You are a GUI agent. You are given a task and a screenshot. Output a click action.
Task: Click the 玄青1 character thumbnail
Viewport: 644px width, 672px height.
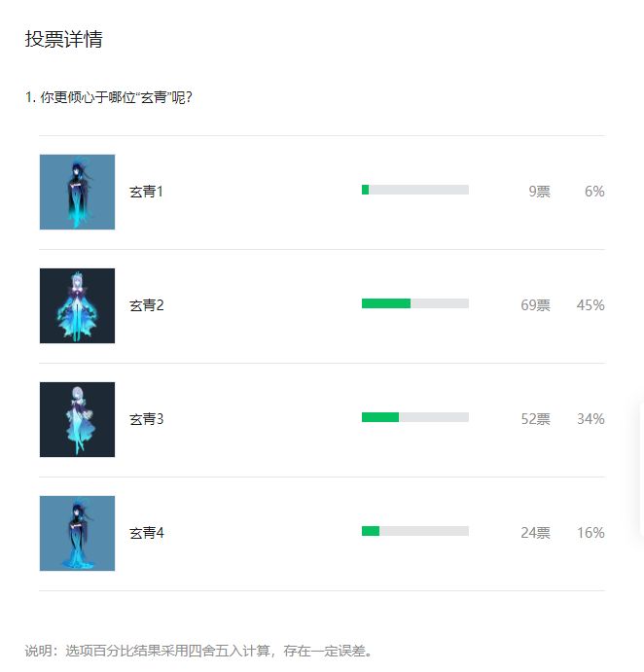(77, 192)
